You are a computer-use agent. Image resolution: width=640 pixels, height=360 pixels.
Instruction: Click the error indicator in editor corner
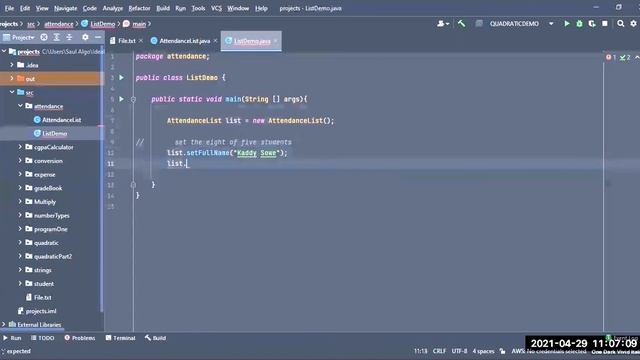(x=611, y=58)
